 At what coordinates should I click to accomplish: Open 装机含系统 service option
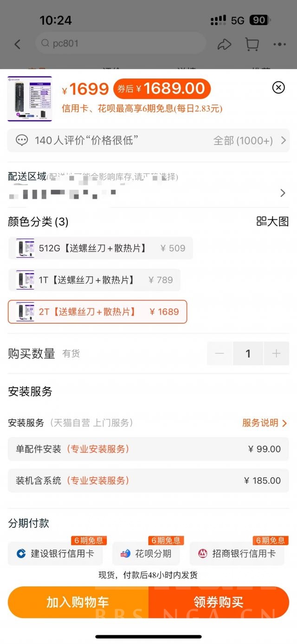(148, 481)
